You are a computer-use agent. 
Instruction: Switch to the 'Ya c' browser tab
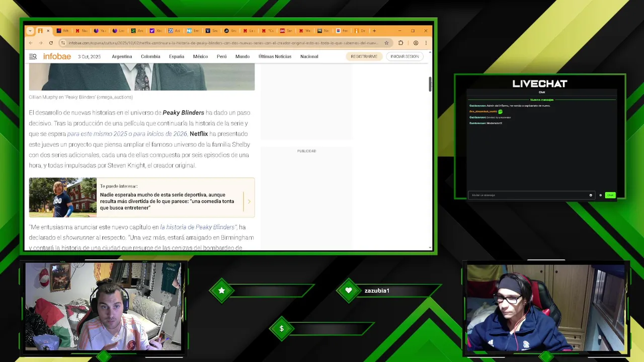pyautogui.click(x=100, y=31)
